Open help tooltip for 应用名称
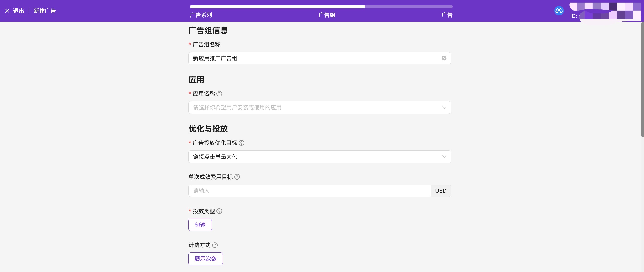 pos(219,94)
